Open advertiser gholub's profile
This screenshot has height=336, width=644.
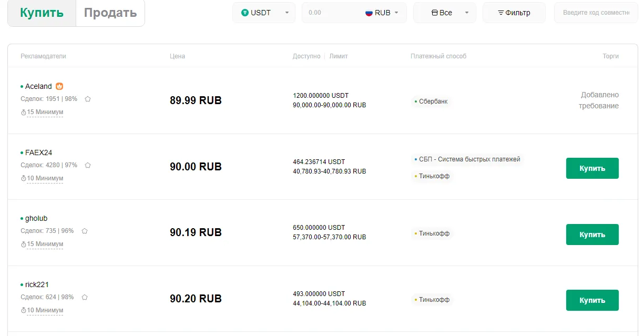pyautogui.click(x=36, y=218)
